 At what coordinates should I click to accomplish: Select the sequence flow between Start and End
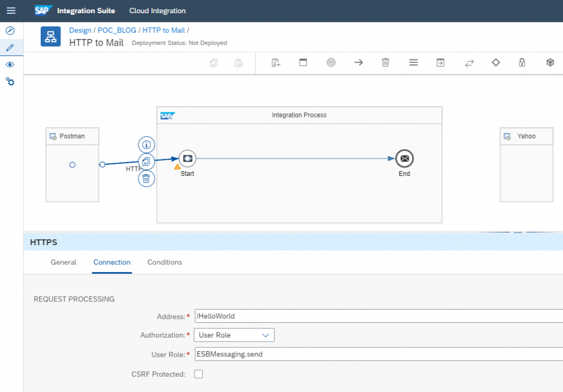click(x=295, y=158)
